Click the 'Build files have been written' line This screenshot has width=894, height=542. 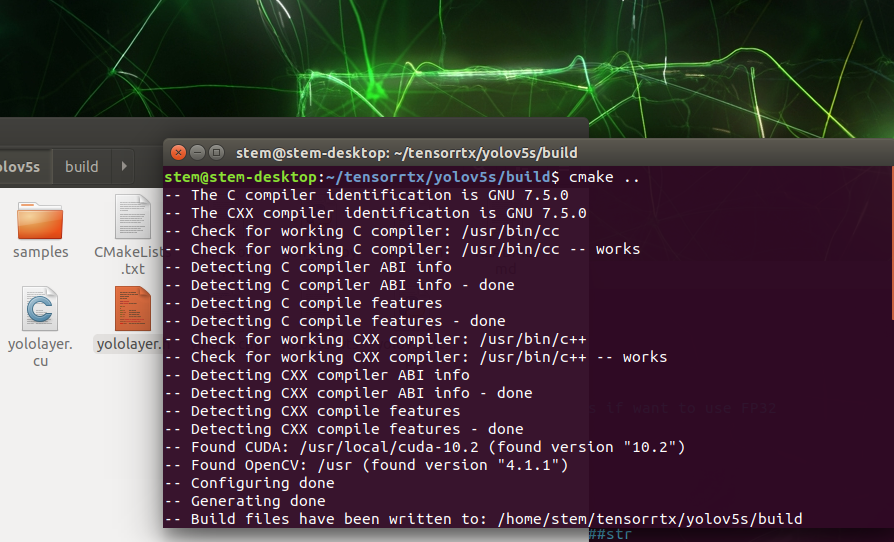pyautogui.click(x=483, y=519)
